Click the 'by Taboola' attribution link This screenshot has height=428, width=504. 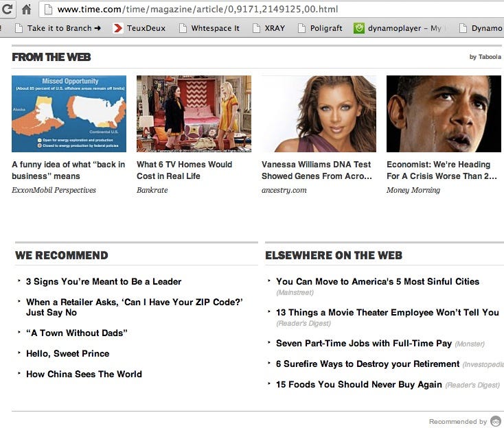(x=485, y=57)
